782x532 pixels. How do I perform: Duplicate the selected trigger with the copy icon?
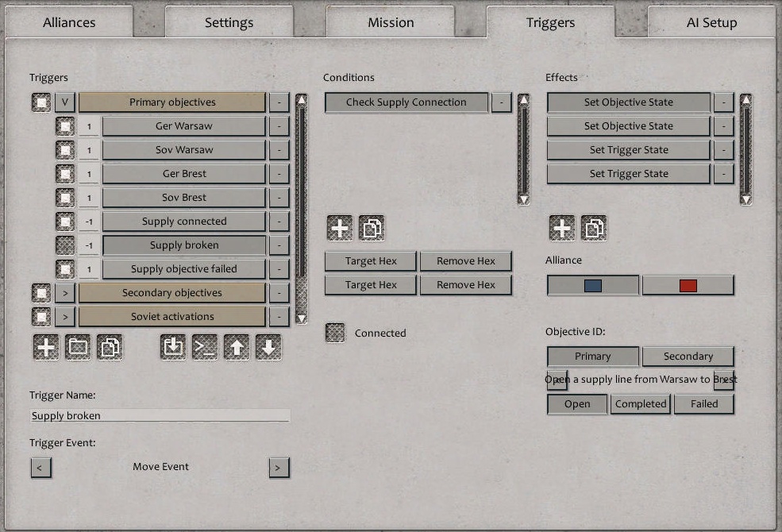(x=110, y=347)
